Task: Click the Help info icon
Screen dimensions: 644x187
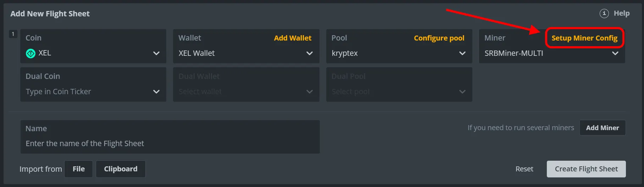Action: point(604,14)
